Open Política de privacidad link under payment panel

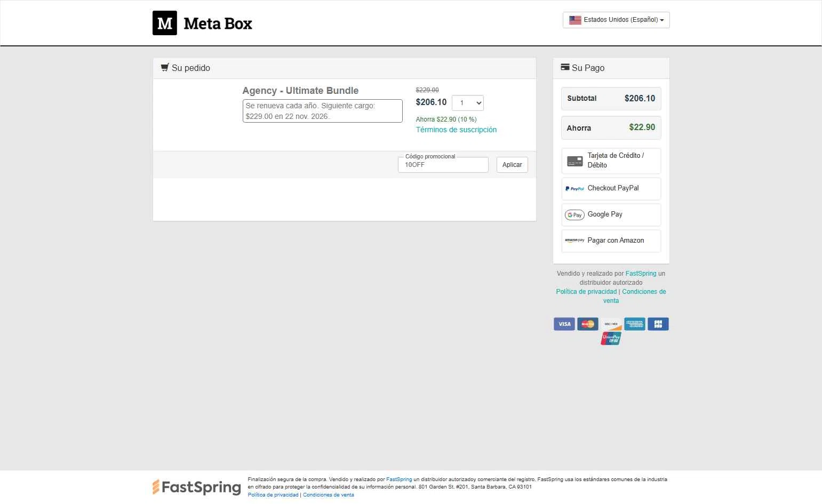pos(586,292)
